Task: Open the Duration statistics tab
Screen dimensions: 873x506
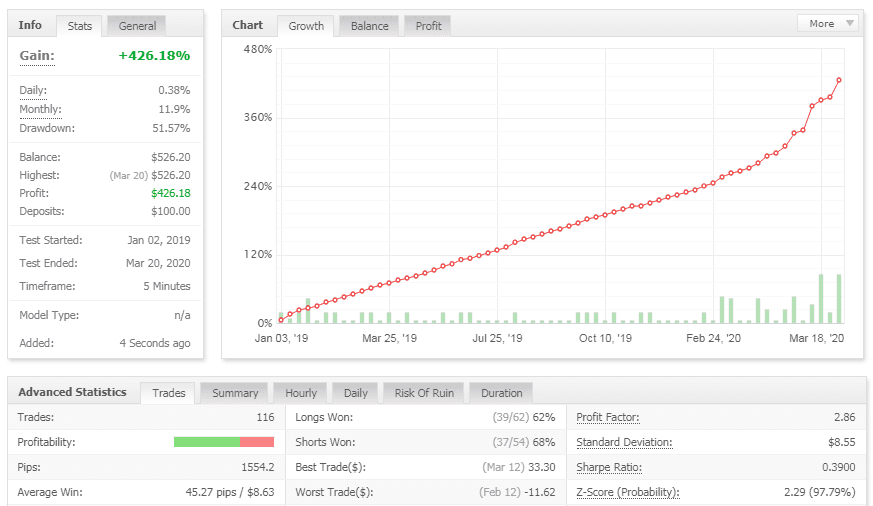Action: click(x=501, y=393)
